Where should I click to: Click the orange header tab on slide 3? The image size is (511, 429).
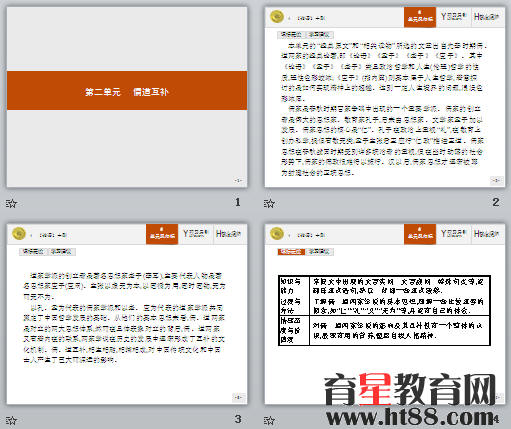coord(162,234)
